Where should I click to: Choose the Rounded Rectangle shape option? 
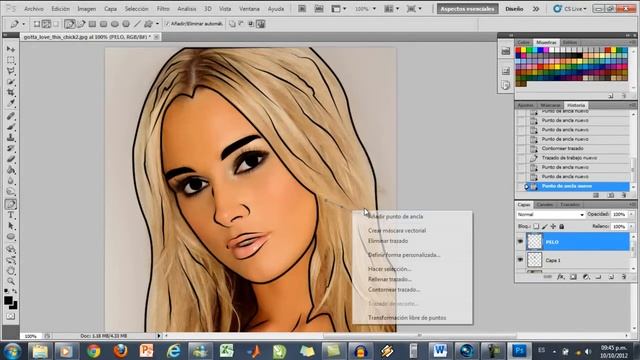104,24
